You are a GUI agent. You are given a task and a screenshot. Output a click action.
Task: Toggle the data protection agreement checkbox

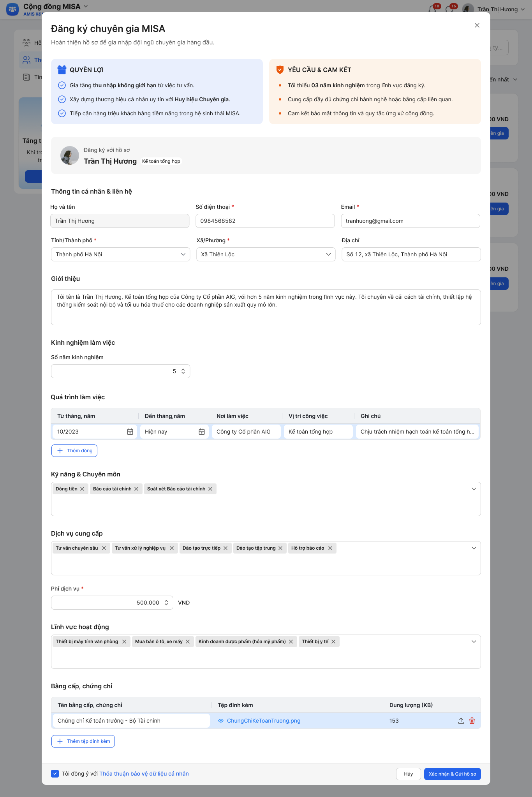pyautogui.click(x=55, y=774)
